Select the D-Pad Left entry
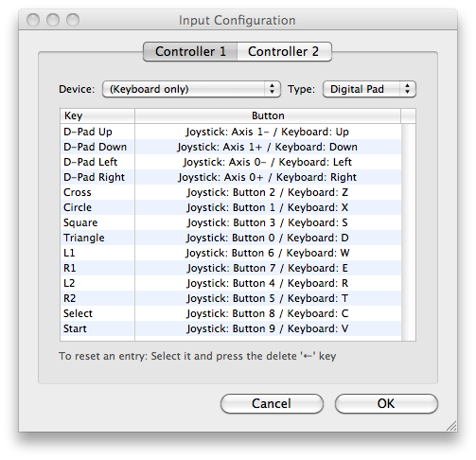Screen dimensions: 476x460 coord(231,162)
